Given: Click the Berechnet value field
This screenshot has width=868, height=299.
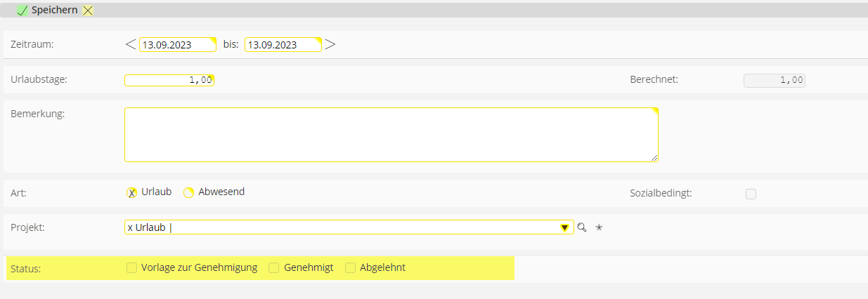Looking at the screenshot, I should (x=774, y=80).
